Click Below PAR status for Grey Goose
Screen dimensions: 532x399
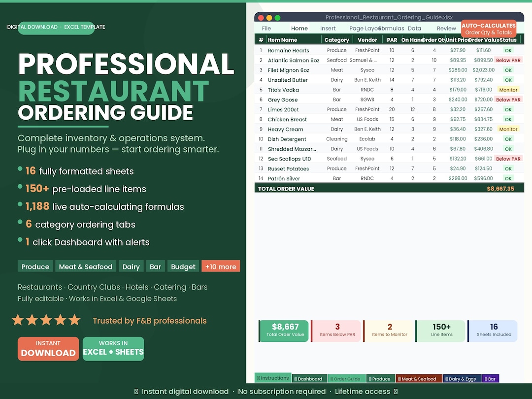point(508,100)
